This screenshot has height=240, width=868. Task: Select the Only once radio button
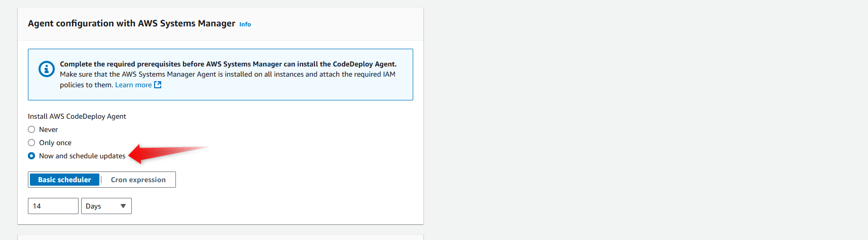coord(31,143)
